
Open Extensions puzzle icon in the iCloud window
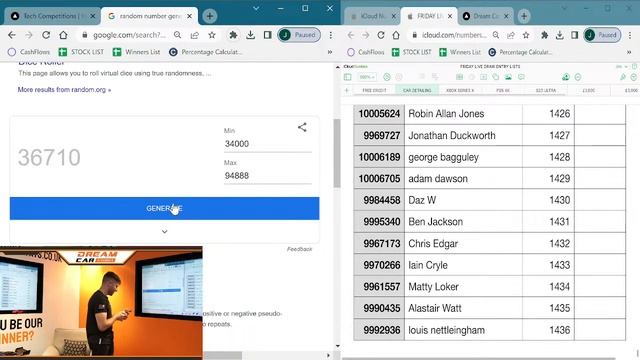pos(544,35)
